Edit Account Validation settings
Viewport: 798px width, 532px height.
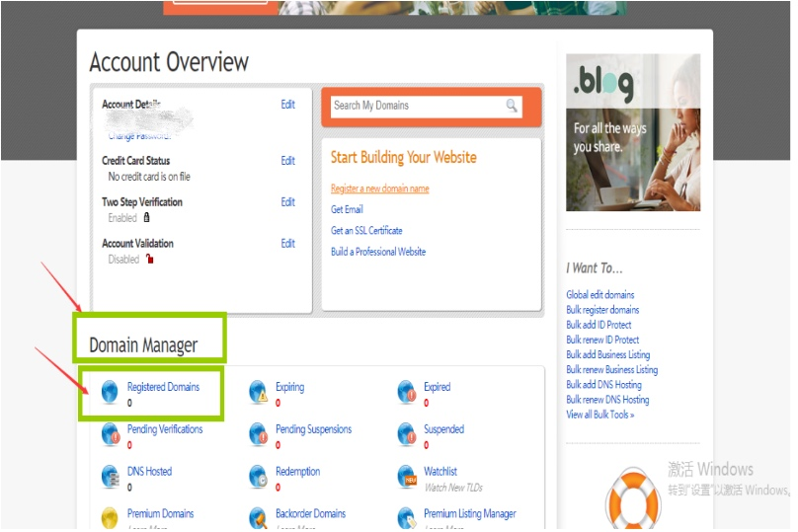coord(287,244)
